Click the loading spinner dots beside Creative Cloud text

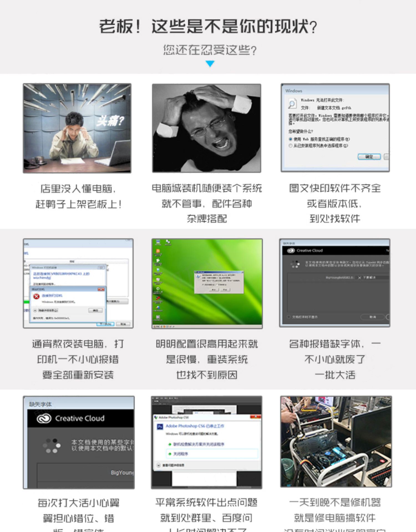coord(52,446)
